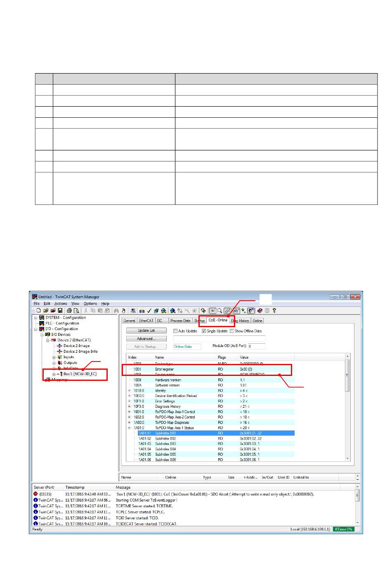Select the 100A Software version row

[x=210, y=385]
